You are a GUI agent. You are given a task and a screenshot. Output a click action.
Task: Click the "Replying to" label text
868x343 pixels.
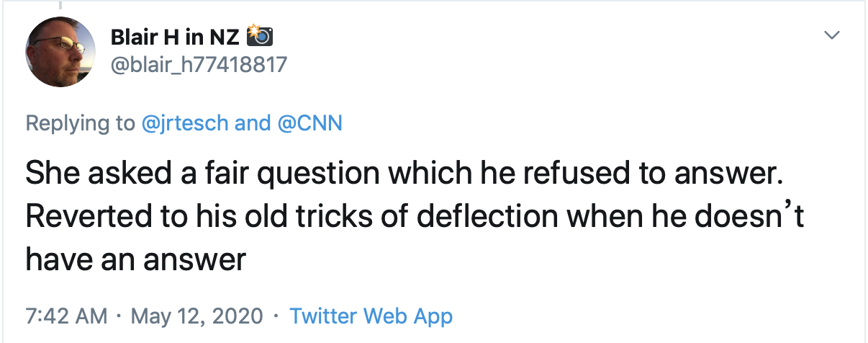[80, 123]
